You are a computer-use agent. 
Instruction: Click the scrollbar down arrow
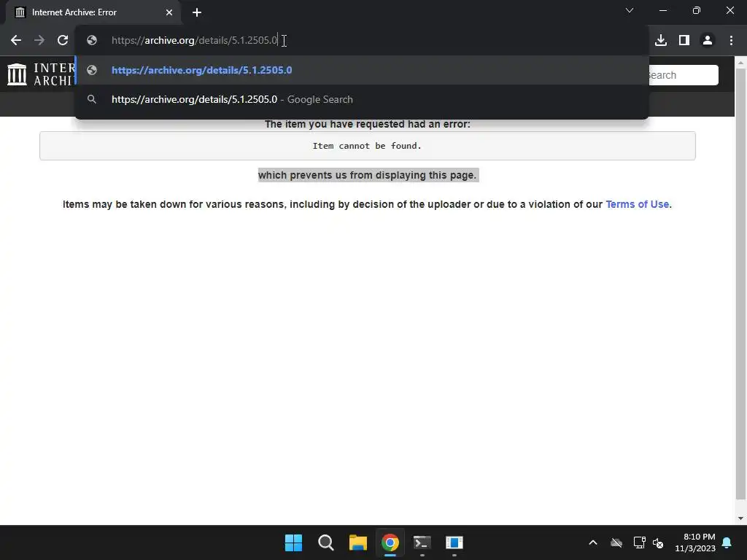point(741,518)
